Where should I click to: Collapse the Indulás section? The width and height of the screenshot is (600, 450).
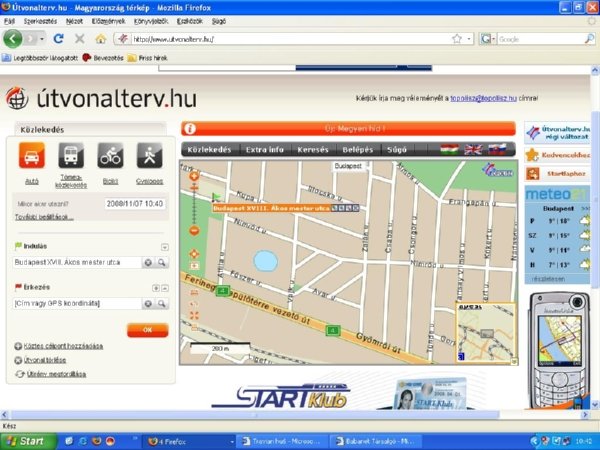tap(164, 246)
